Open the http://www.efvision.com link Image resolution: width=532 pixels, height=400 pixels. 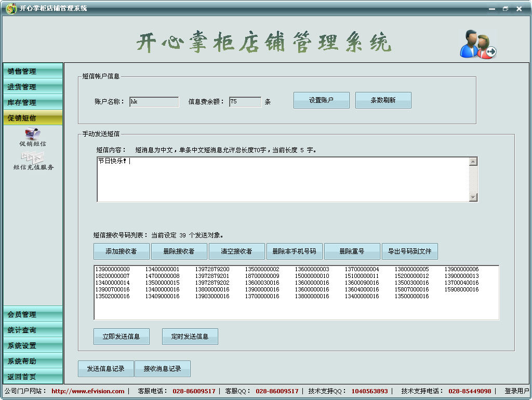[x=88, y=391]
